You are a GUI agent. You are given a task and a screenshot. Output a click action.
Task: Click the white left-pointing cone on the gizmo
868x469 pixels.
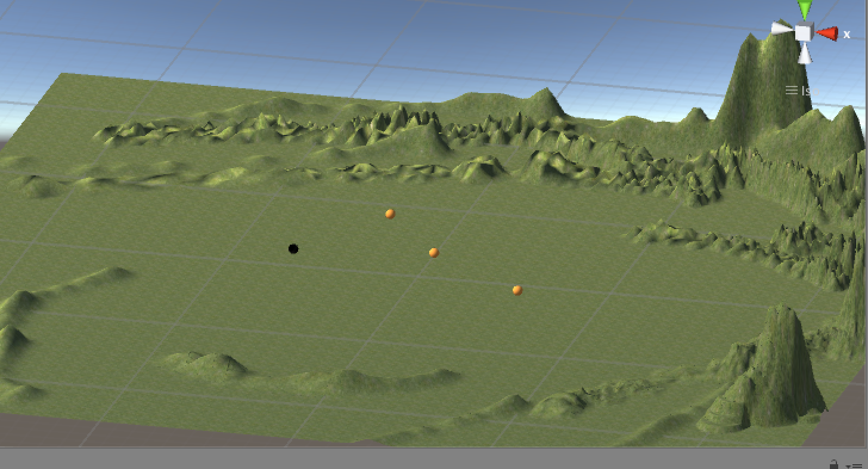(x=783, y=29)
